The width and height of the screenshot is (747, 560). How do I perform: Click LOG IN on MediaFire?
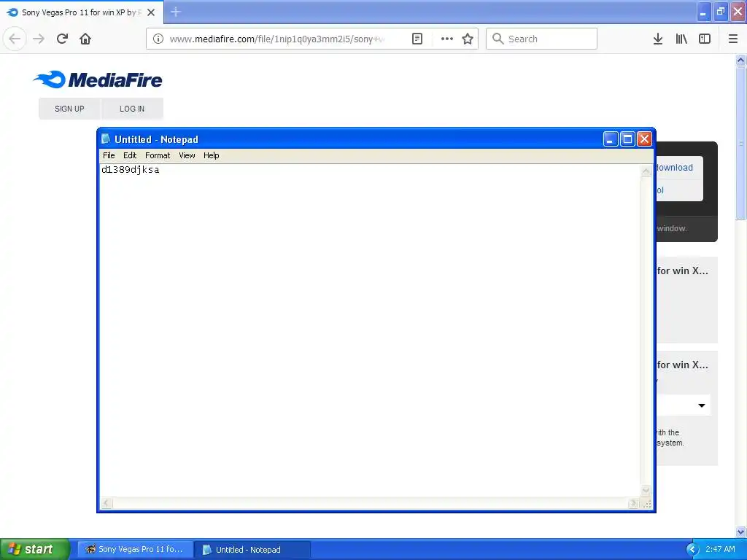click(x=132, y=109)
